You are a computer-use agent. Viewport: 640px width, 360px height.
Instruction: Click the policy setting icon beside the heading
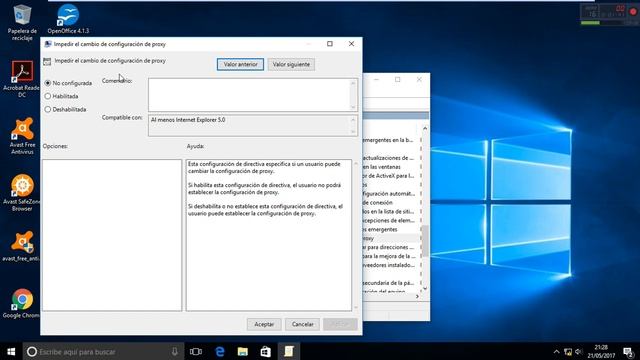(x=47, y=61)
